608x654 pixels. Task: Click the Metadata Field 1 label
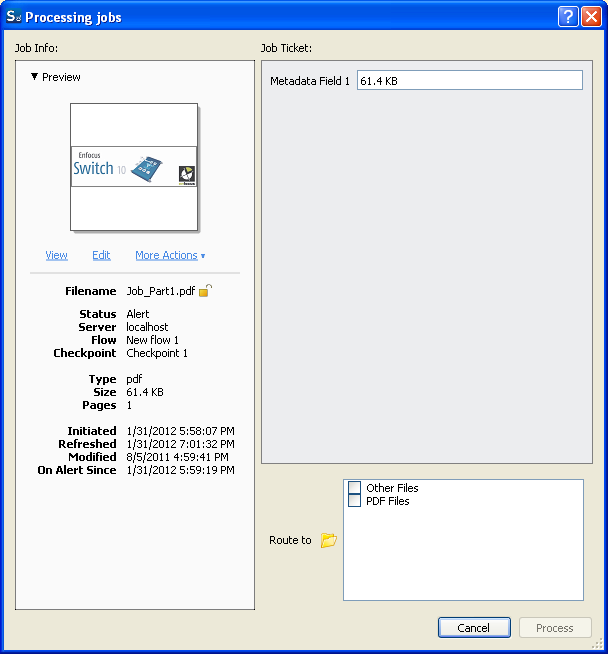tap(310, 80)
